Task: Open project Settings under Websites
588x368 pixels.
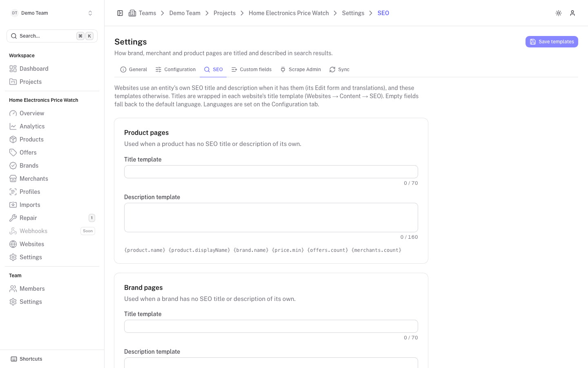Action: (x=52, y=257)
